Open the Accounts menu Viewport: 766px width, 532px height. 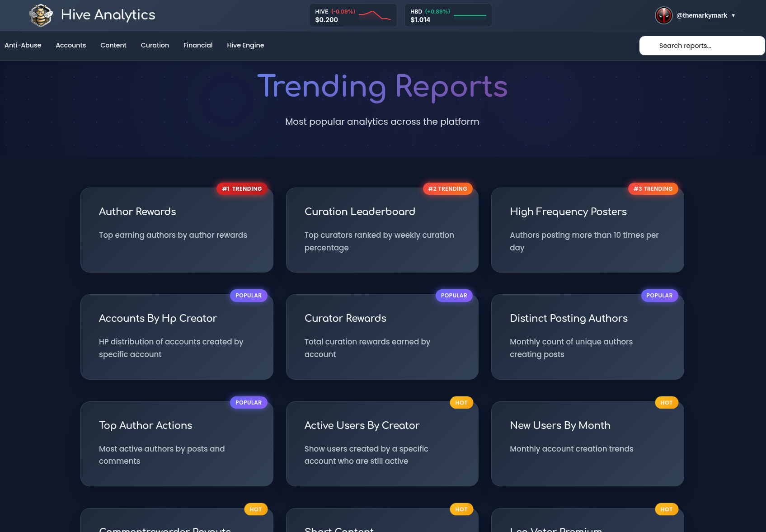coord(70,45)
